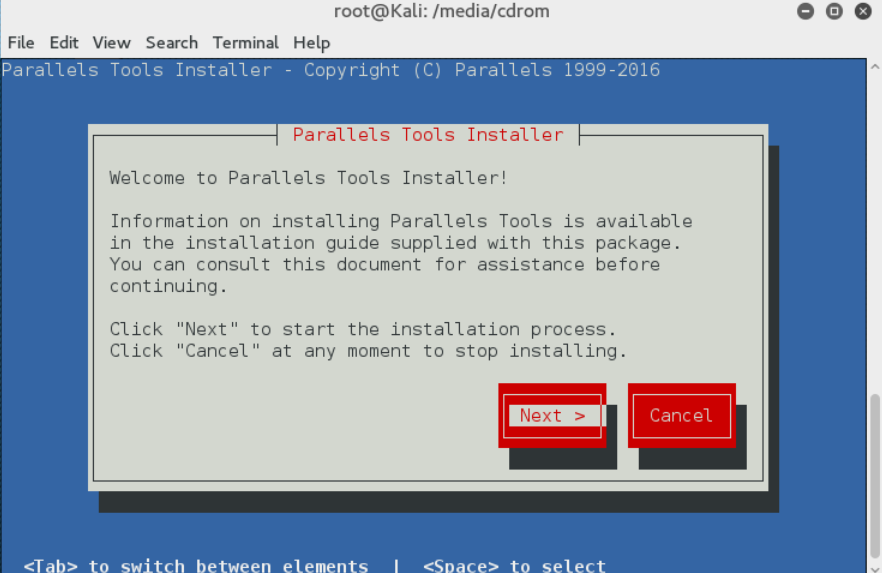Viewport: 882px width, 573px height.
Task: Open the View menu
Action: (111, 43)
